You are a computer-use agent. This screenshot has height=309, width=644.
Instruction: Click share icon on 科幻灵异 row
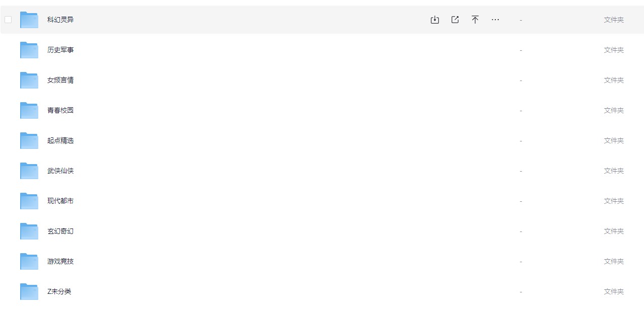[x=455, y=20]
